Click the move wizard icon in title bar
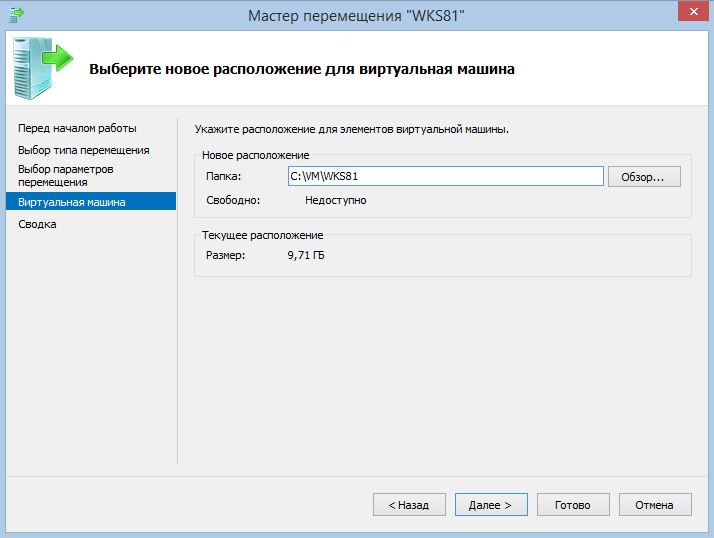The width and height of the screenshot is (714, 538). (x=15, y=13)
